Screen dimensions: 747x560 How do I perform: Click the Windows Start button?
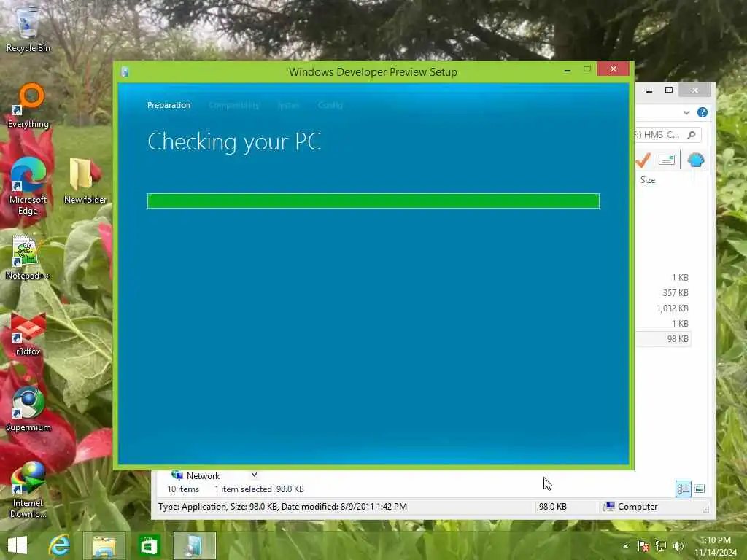[18, 545]
